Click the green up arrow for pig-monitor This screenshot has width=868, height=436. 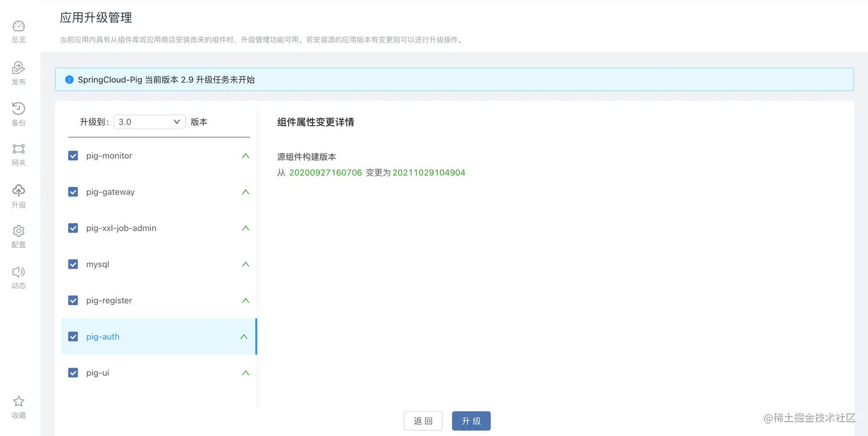[x=246, y=155]
